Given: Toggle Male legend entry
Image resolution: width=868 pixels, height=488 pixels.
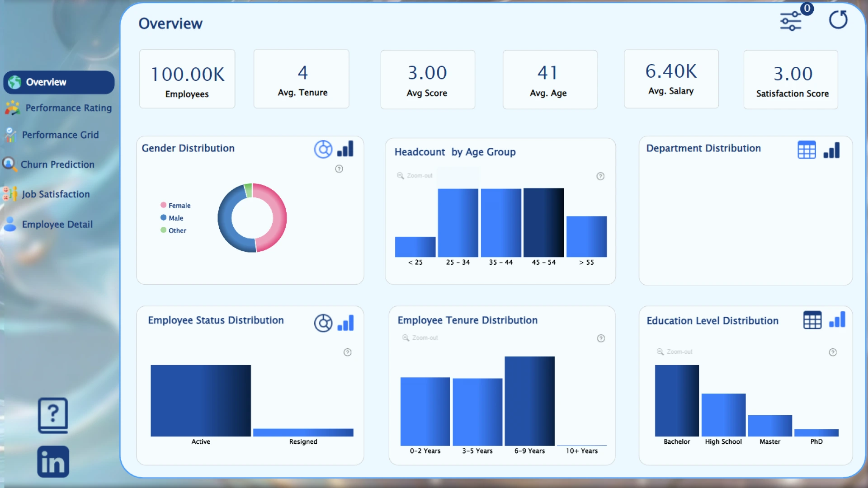Looking at the screenshot, I should (172, 218).
